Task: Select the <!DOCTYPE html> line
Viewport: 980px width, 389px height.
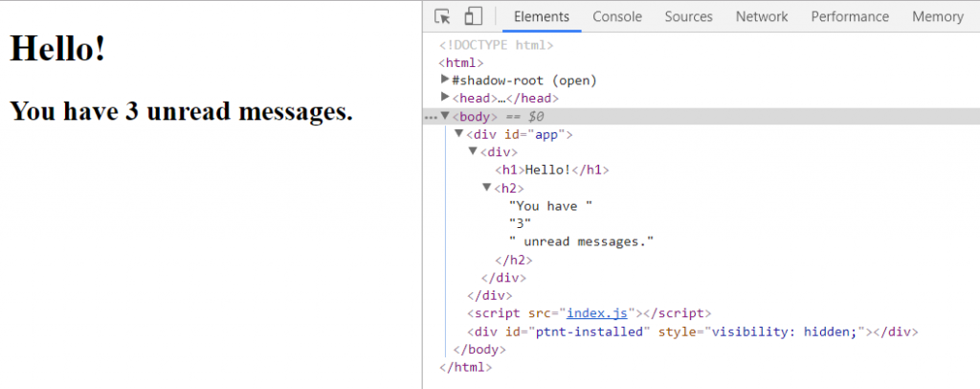Action: pyautogui.click(x=497, y=45)
